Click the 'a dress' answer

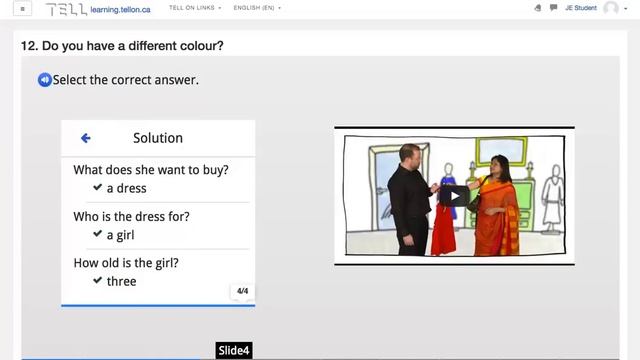[127, 188]
